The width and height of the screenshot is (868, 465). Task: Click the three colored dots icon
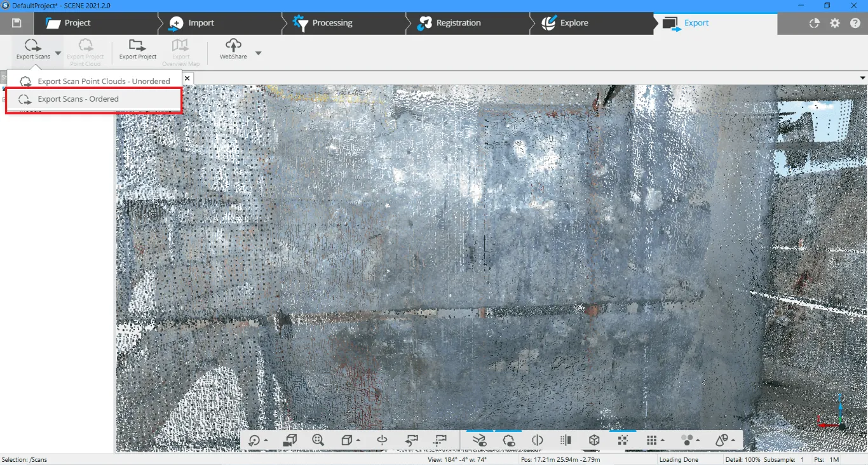(687, 440)
